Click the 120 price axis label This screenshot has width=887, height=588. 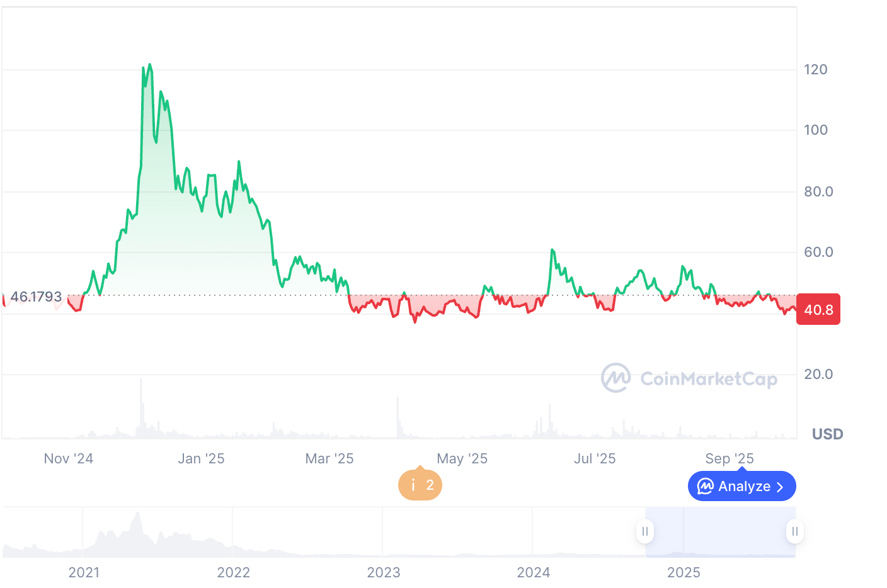[815, 69]
